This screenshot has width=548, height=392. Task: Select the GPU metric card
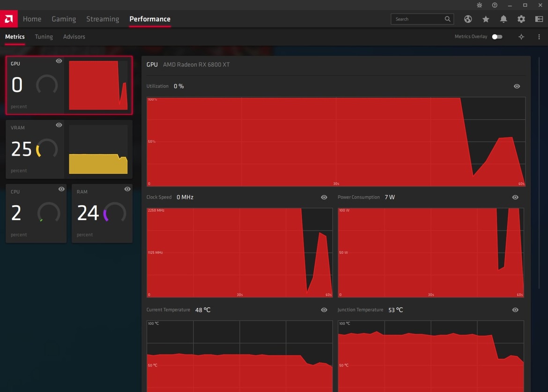[x=69, y=85]
